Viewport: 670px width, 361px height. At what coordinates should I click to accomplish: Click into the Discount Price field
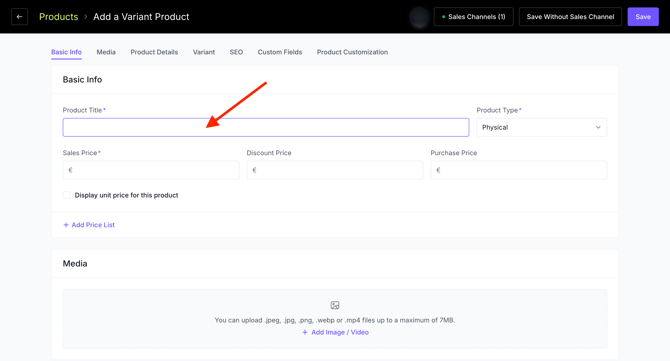pyautogui.click(x=335, y=170)
